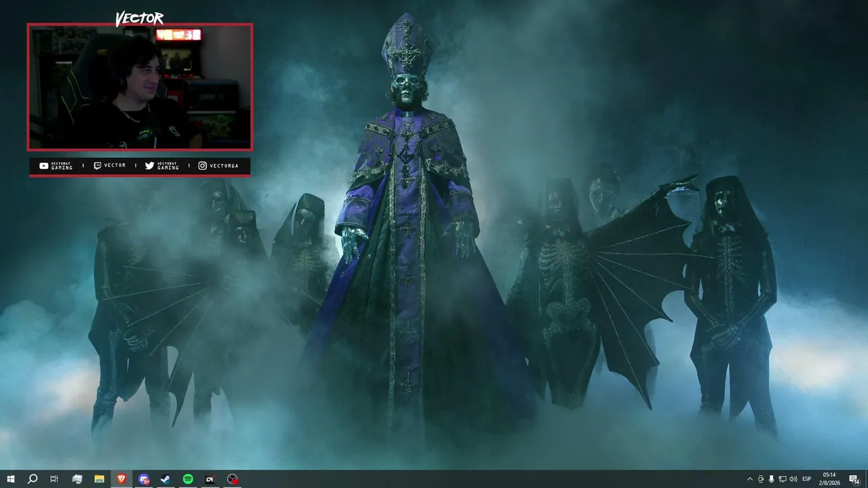Image resolution: width=868 pixels, height=488 pixels.
Task: Open the recording app with the red dot
Action: (233, 479)
